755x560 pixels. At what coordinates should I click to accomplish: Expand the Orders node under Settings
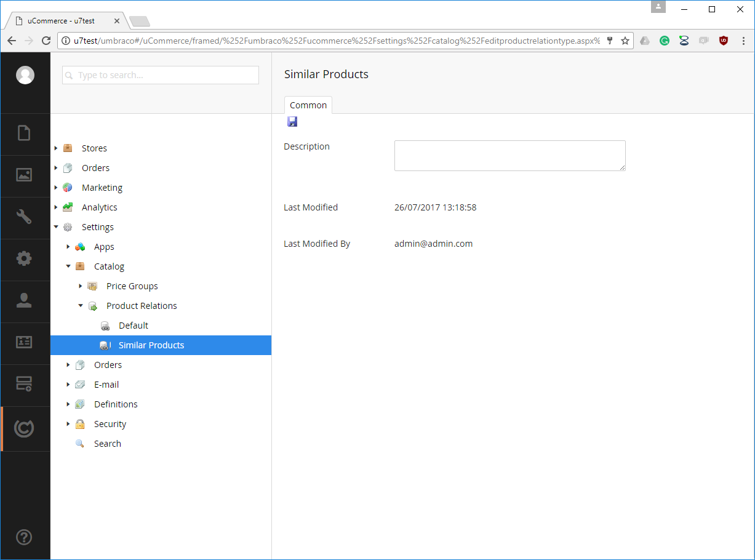click(68, 365)
